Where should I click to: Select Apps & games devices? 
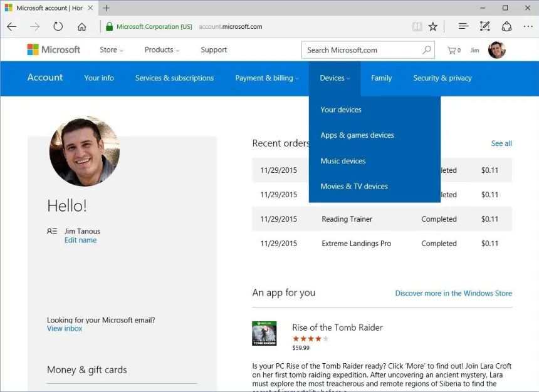(357, 135)
